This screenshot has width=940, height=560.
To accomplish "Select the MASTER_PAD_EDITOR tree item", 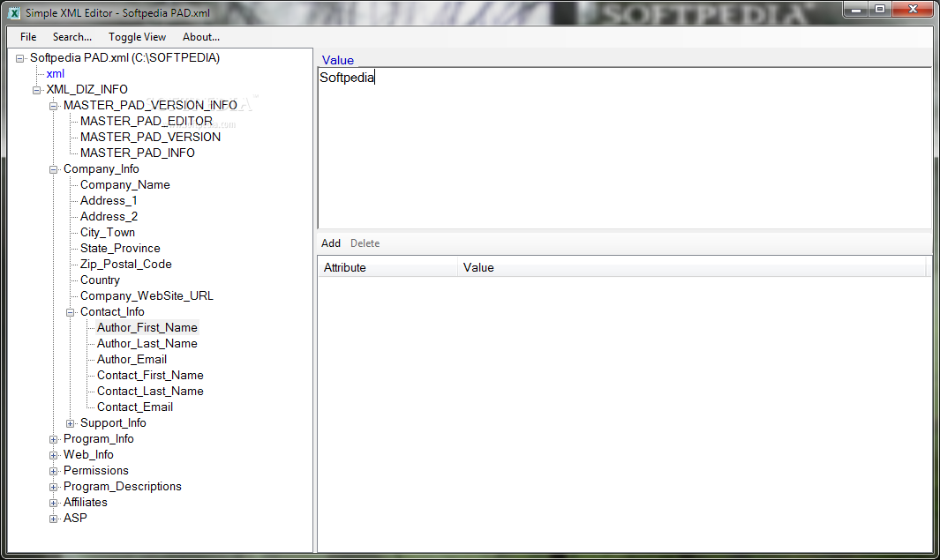I will (x=147, y=121).
